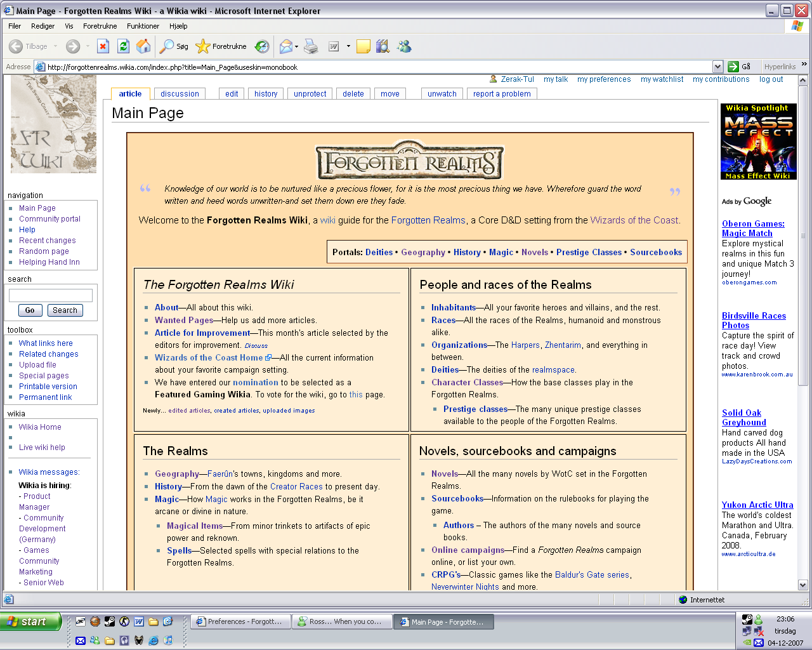
Task: Click the Search button in the sidebar
Action: 65,310
